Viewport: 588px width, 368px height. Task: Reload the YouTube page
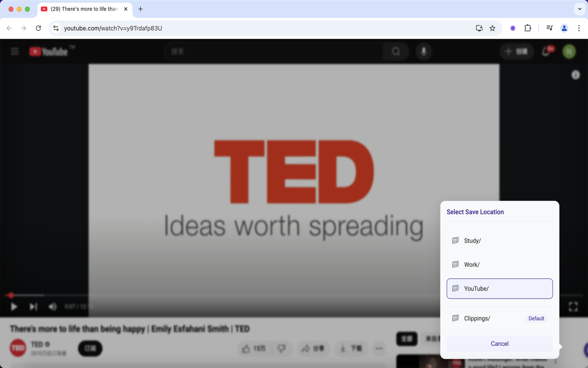click(39, 28)
